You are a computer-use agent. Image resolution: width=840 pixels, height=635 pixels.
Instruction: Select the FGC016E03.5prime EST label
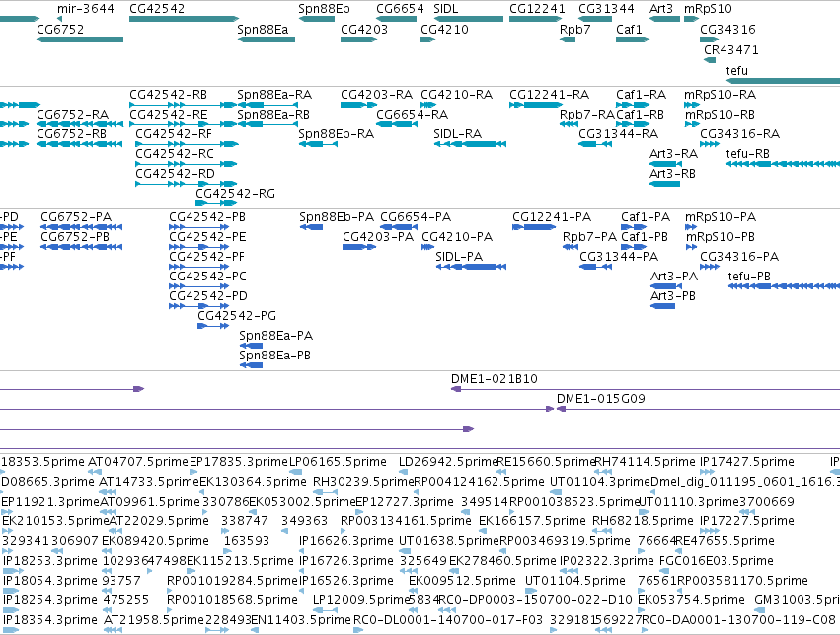[x=717, y=561]
